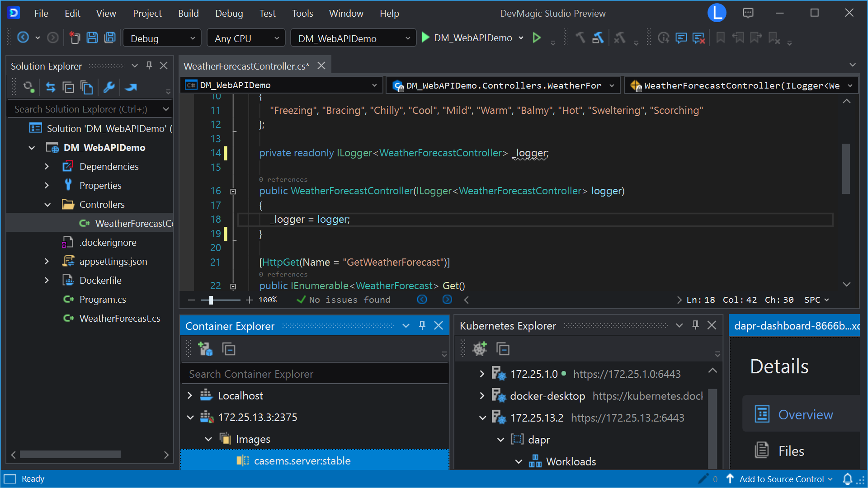Pin the Kubernetes Explorer panel

coord(696,325)
